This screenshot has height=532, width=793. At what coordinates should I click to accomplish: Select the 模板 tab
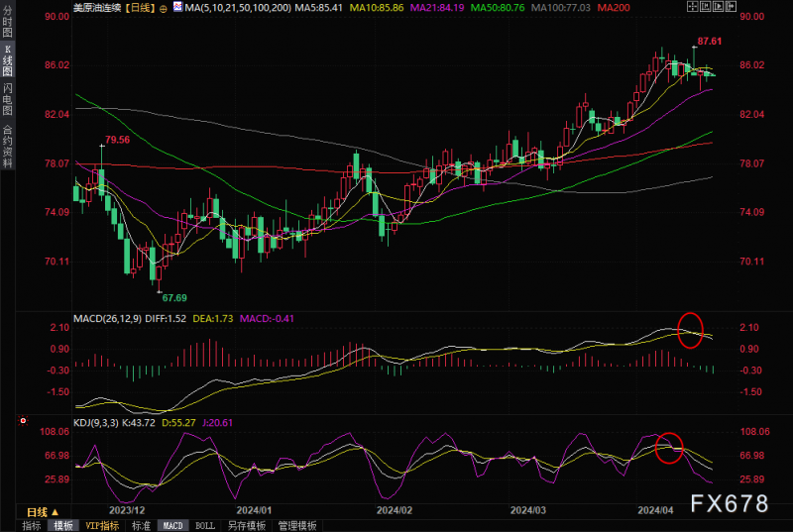[63, 526]
